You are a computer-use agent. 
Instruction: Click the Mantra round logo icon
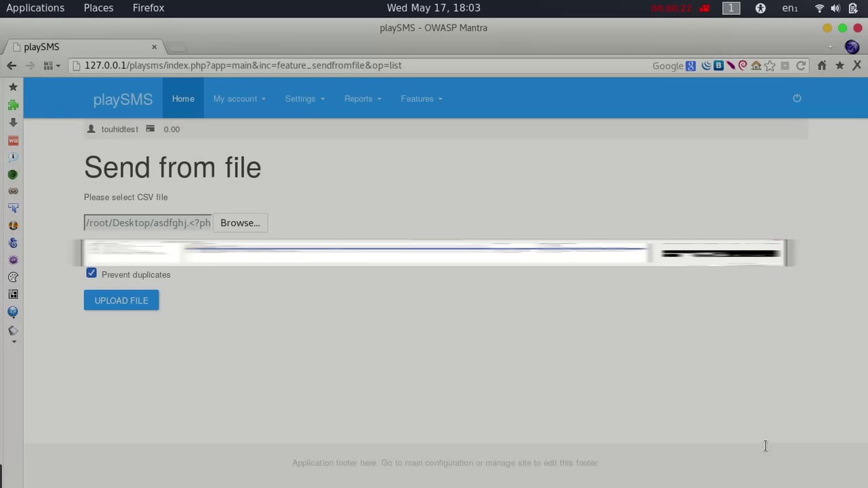[x=852, y=47]
